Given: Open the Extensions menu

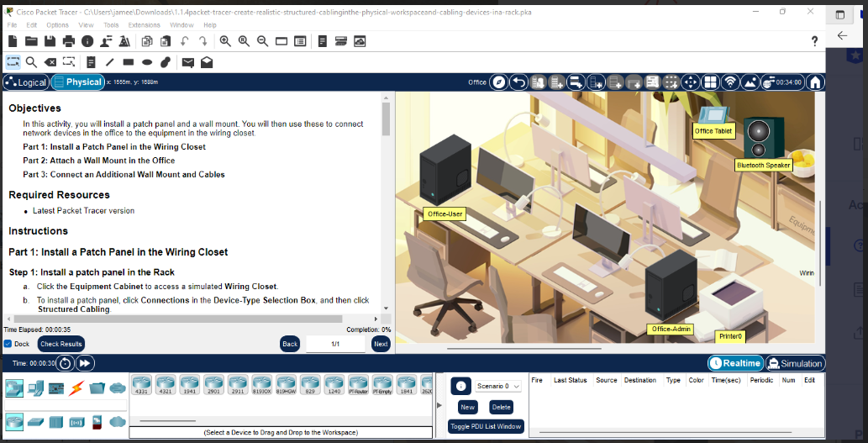Looking at the screenshot, I should (x=144, y=25).
